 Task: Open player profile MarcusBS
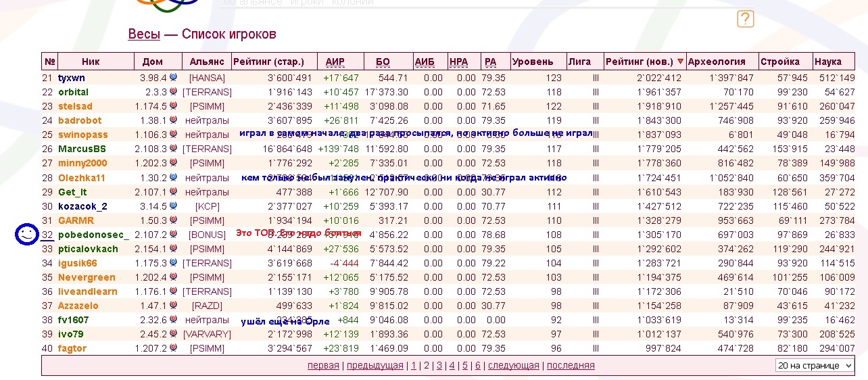82,149
